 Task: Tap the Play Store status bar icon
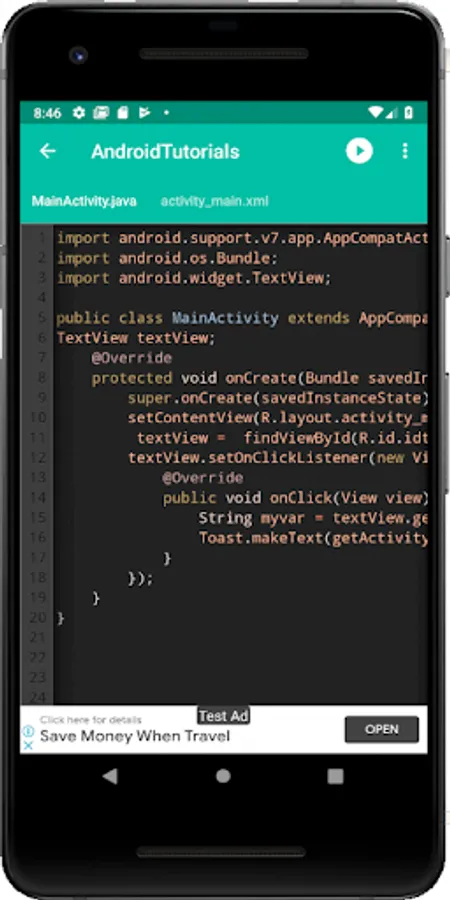pyautogui.click(x=143, y=112)
